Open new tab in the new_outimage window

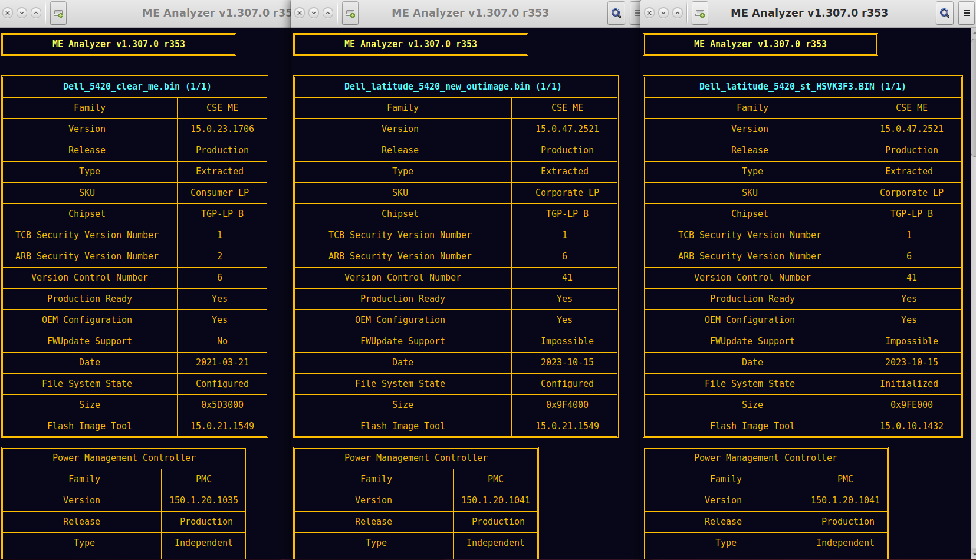pyautogui.click(x=350, y=13)
